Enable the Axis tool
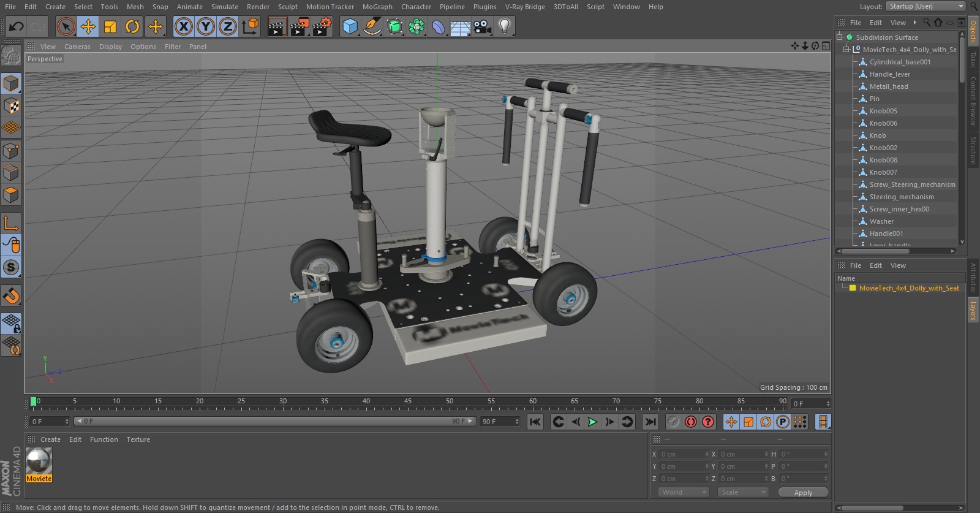The height and width of the screenshot is (513, 980). [x=11, y=222]
